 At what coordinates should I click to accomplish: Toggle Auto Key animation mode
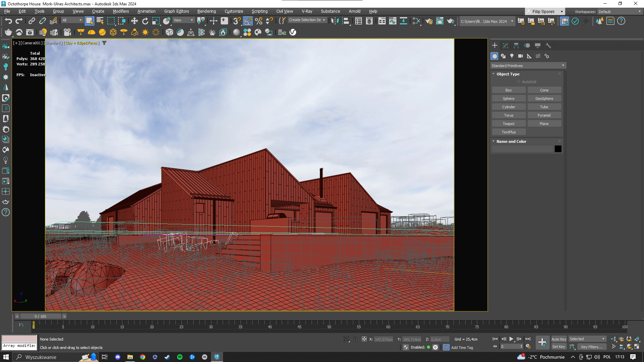(559, 339)
